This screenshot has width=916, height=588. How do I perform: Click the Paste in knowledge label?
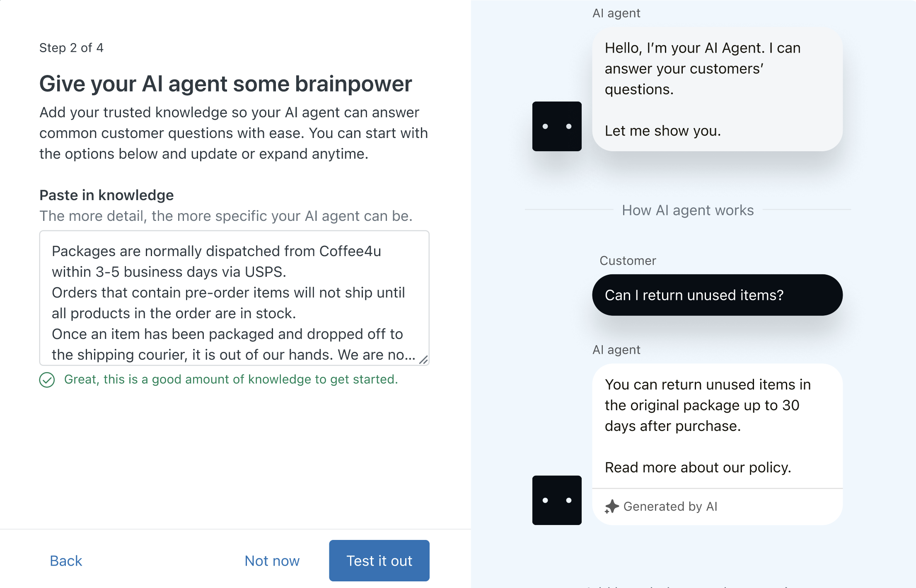[106, 195]
